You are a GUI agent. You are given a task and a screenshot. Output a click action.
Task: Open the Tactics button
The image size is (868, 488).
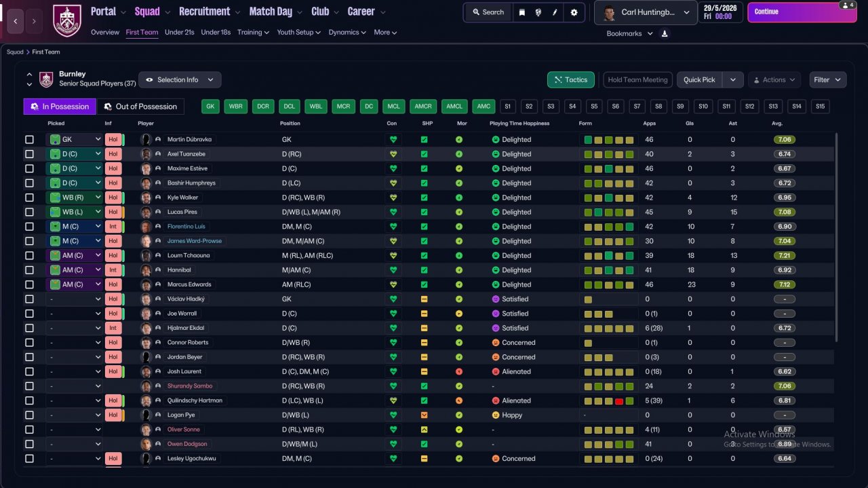pyautogui.click(x=571, y=80)
